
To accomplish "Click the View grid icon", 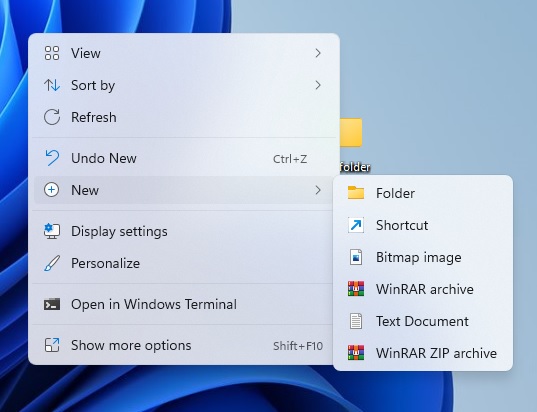I will coord(52,53).
